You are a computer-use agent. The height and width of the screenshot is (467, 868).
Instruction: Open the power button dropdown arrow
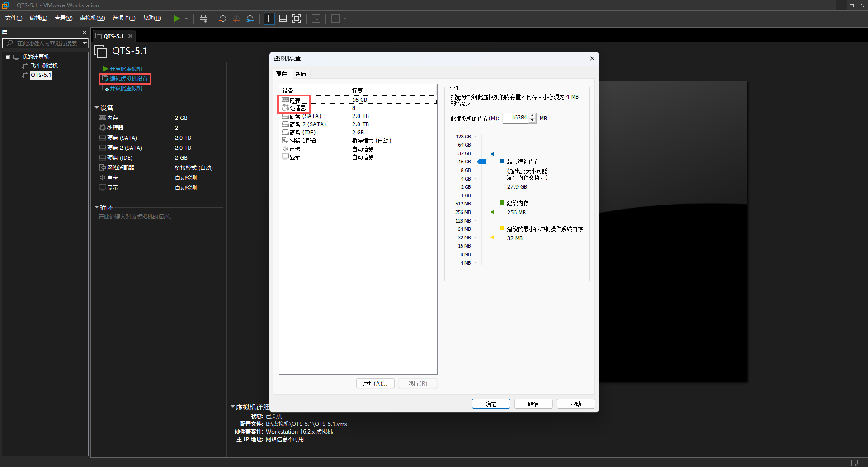click(186, 19)
